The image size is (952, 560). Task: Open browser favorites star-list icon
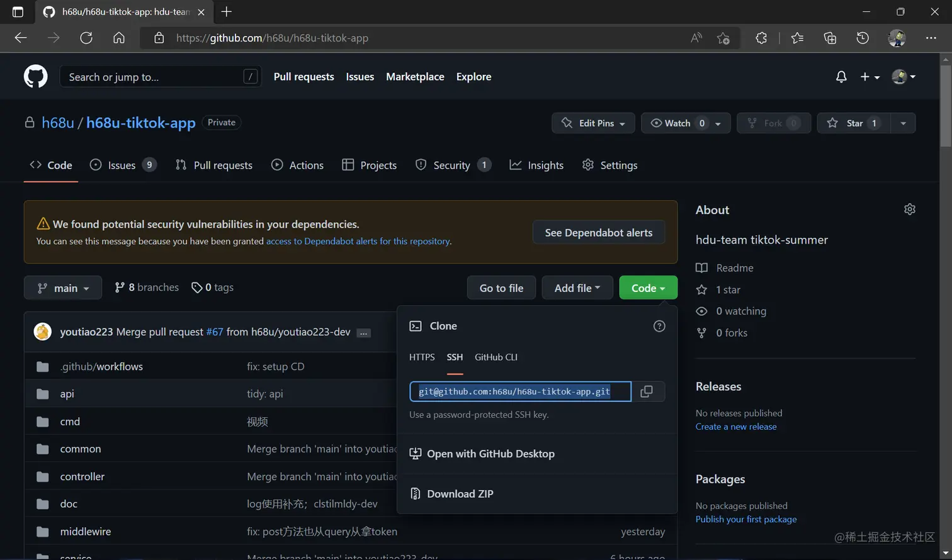[797, 38]
